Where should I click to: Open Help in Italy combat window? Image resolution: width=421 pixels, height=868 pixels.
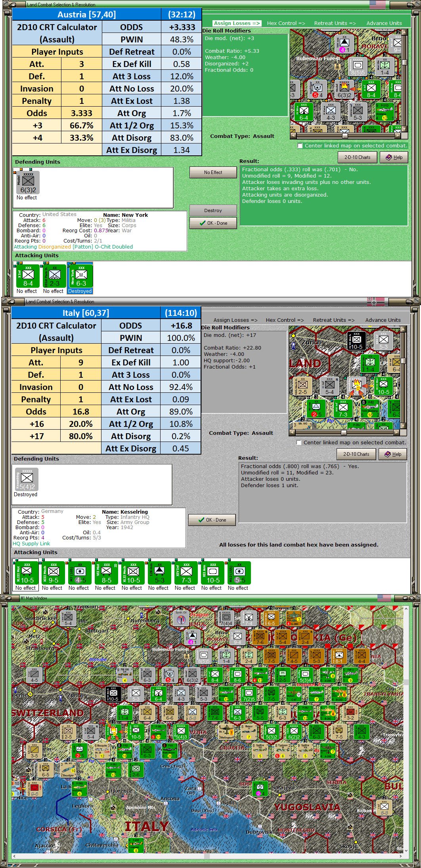click(x=393, y=454)
